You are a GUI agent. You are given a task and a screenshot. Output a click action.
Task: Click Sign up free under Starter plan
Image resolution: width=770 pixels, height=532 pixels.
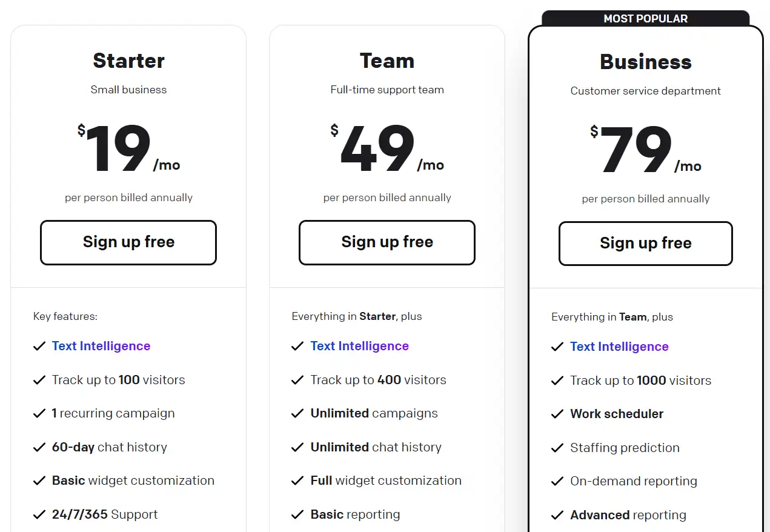128,242
